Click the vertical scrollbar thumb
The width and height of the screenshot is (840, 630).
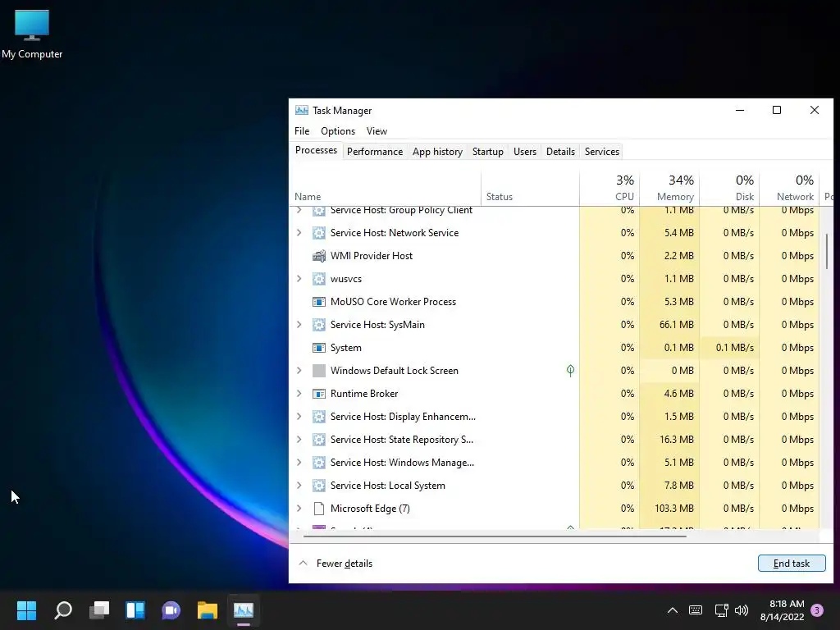coord(827,251)
